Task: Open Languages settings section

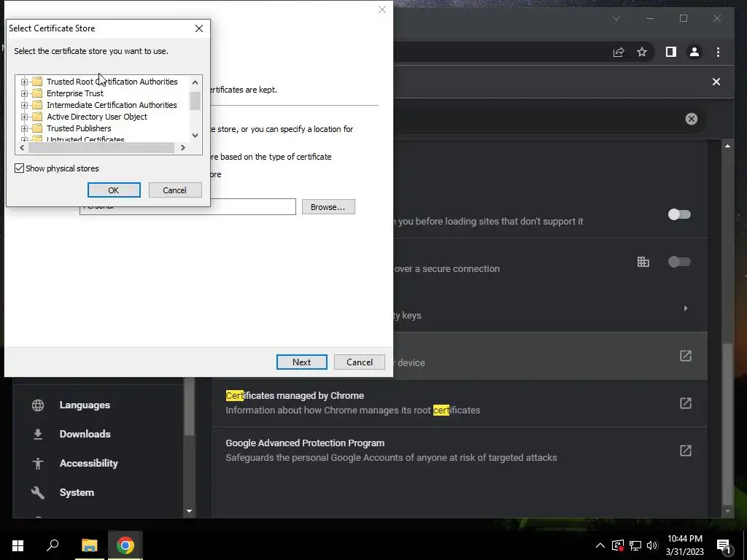Action: (85, 405)
